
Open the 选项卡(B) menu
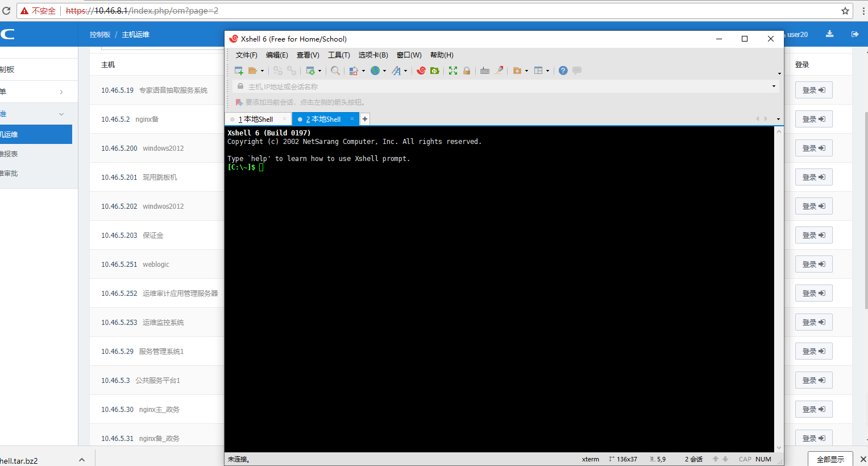coord(373,55)
